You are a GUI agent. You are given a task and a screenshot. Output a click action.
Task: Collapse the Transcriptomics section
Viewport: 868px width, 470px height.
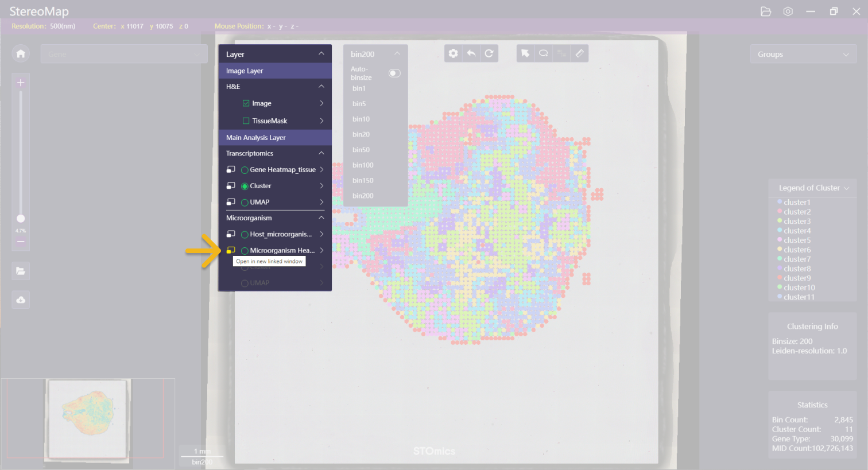[321, 153]
